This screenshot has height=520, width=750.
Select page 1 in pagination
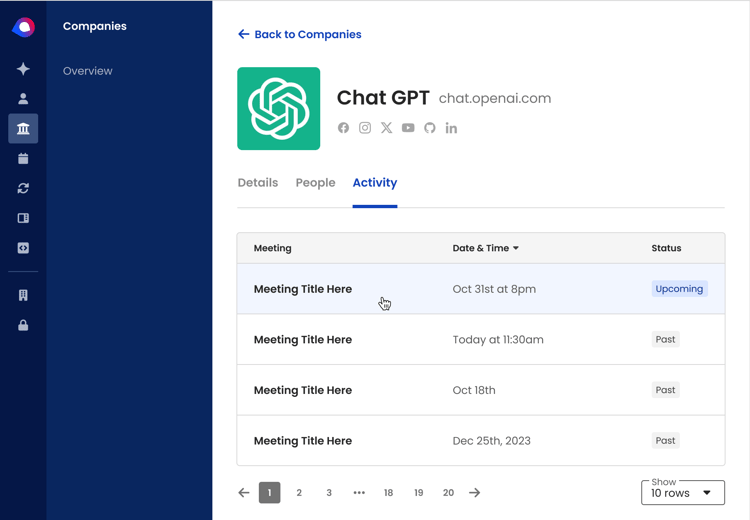[269, 493]
